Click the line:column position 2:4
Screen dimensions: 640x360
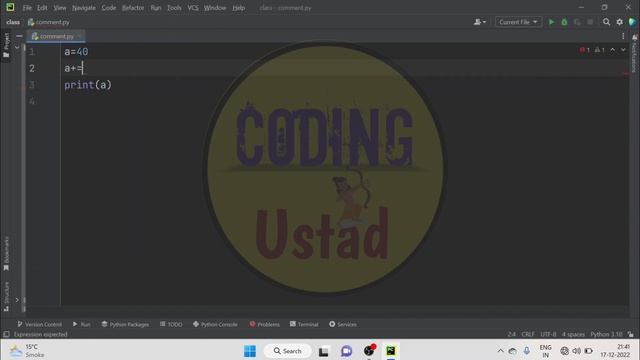point(511,334)
